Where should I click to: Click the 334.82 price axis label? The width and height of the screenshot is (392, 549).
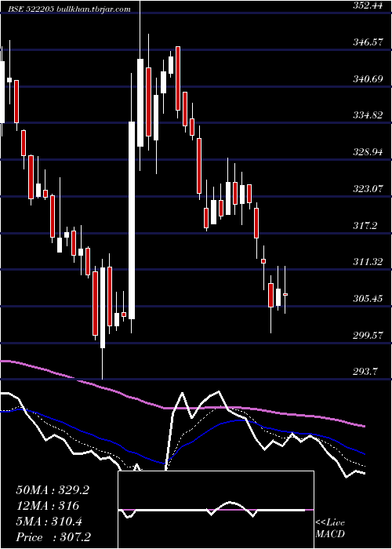click(368, 115)
